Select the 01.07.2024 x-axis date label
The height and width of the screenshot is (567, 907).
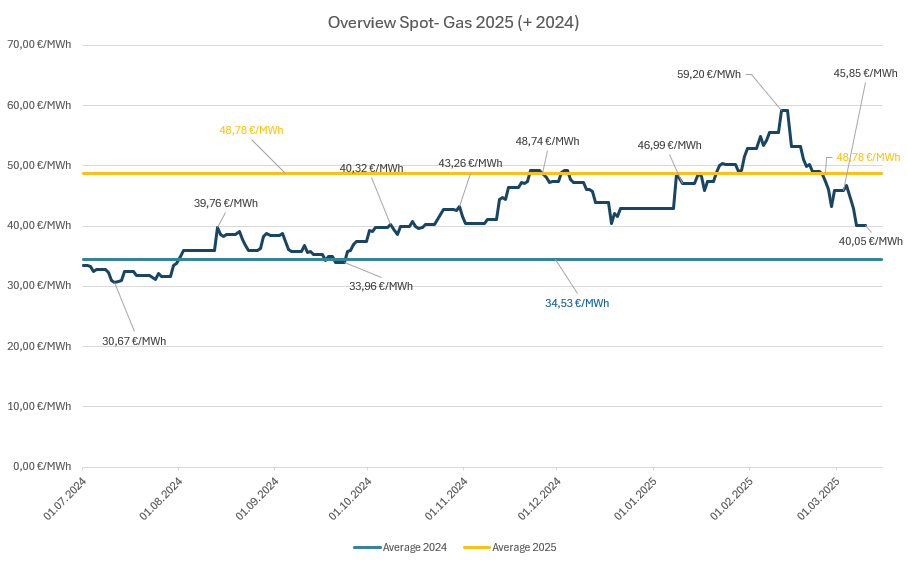point(64,499)
